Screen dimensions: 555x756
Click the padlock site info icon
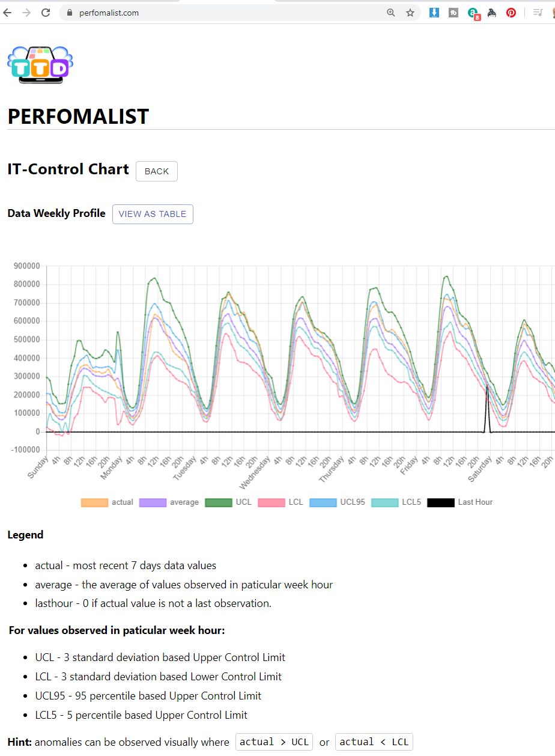[x=70, y=13]
